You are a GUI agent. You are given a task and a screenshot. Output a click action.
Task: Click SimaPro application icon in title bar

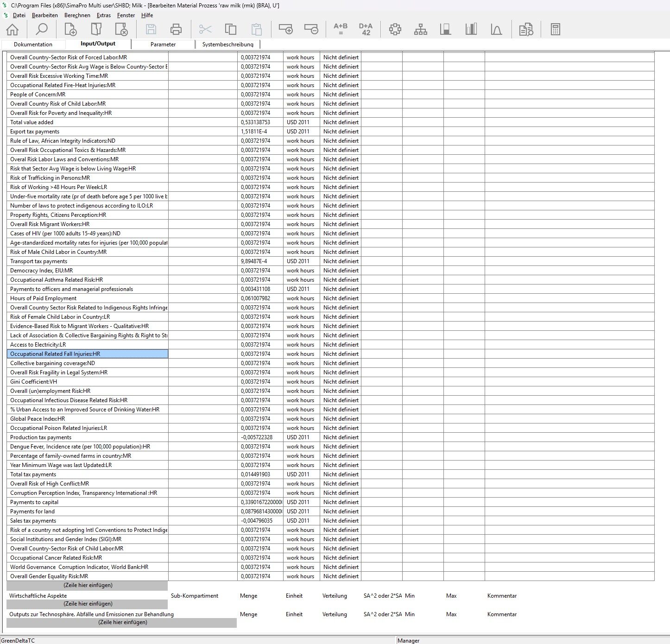pos(5,6)
